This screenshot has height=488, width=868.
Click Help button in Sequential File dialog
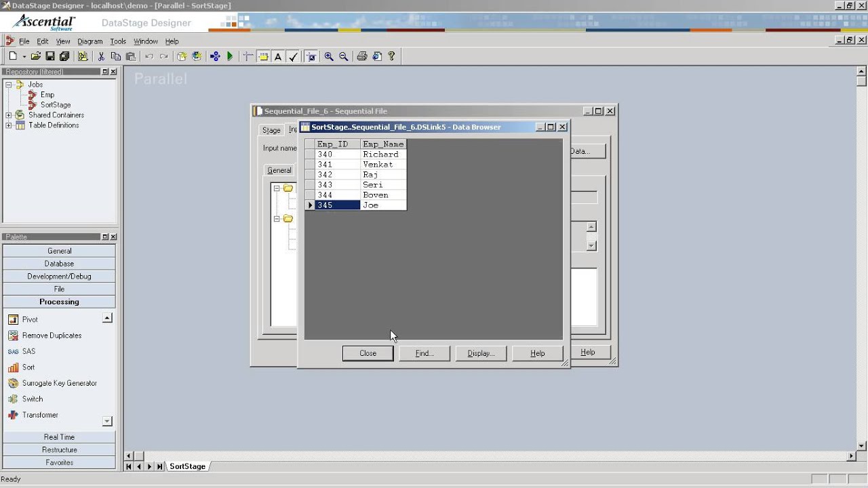point(588,352)
